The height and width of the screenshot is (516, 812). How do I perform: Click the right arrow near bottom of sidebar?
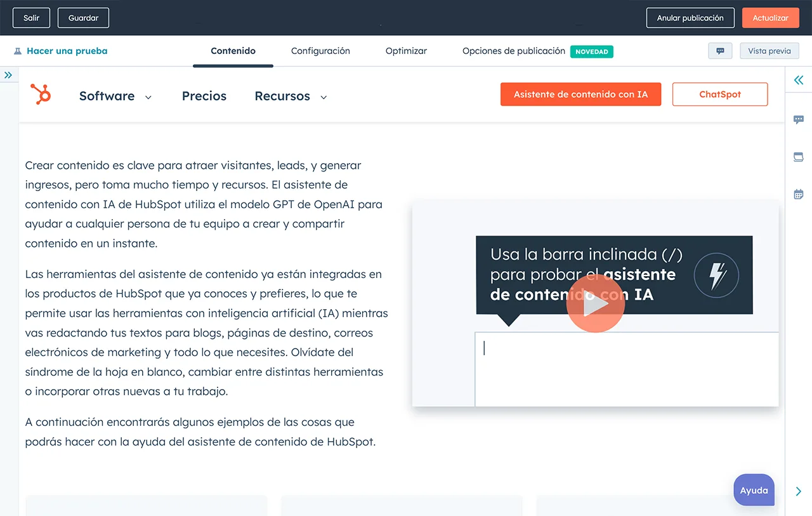point(798,491)
